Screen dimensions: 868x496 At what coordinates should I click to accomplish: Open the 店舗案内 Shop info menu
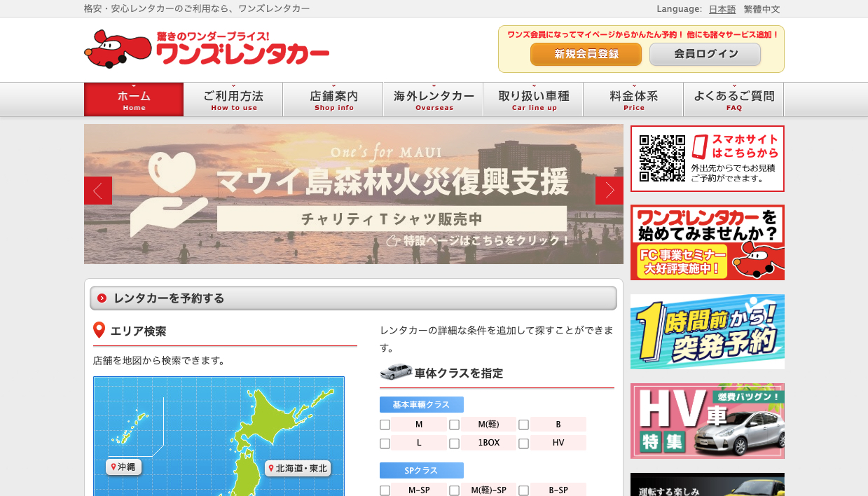point(333,99)
